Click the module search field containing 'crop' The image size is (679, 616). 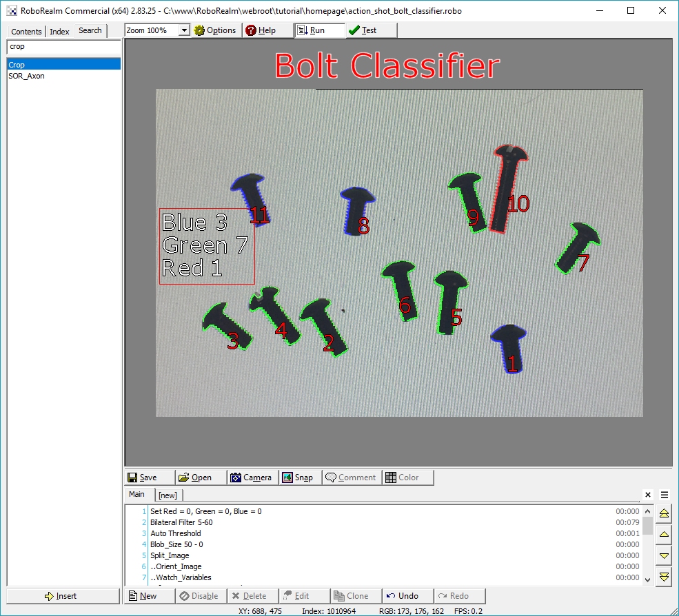(62, 47)
